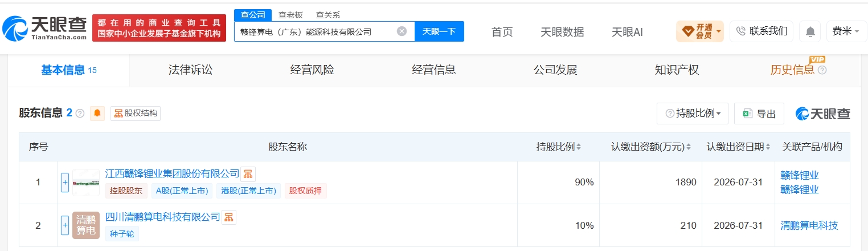Image resolution: width=868 pixels, height=251 pixels.
Task: Expand row 2 shareholder with plus button
Action: point(65,225)
